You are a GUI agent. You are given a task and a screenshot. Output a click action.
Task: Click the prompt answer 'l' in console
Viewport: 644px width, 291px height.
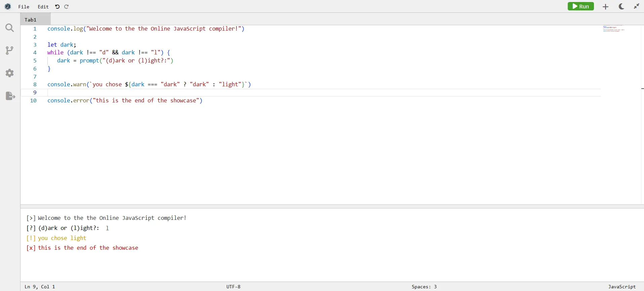107,228
